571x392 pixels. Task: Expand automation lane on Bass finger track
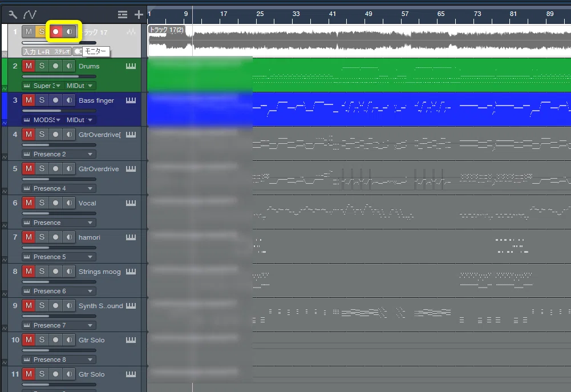click(x=5, y=123)
